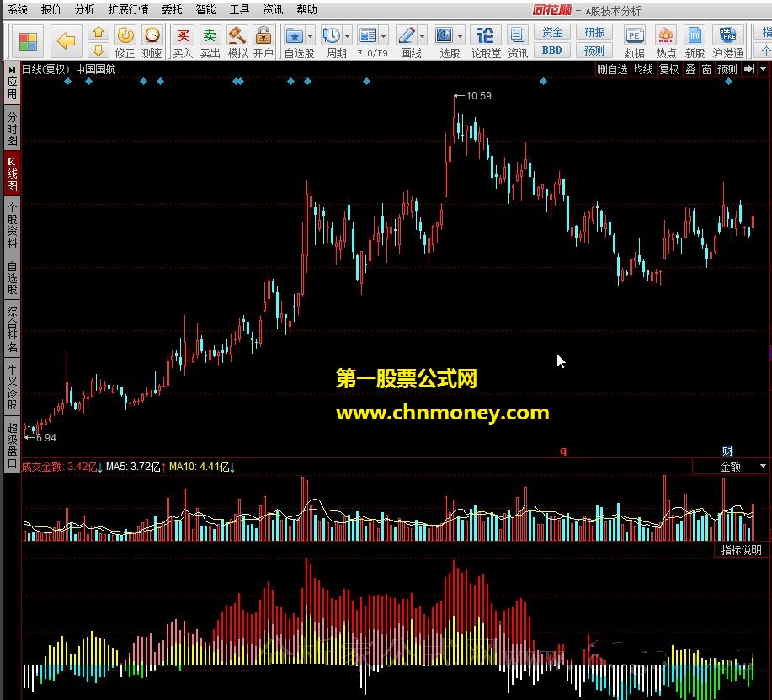Open the 沪港通 SSE HKE icon
This screenshot has width=772, height=700.
point(727,36)
